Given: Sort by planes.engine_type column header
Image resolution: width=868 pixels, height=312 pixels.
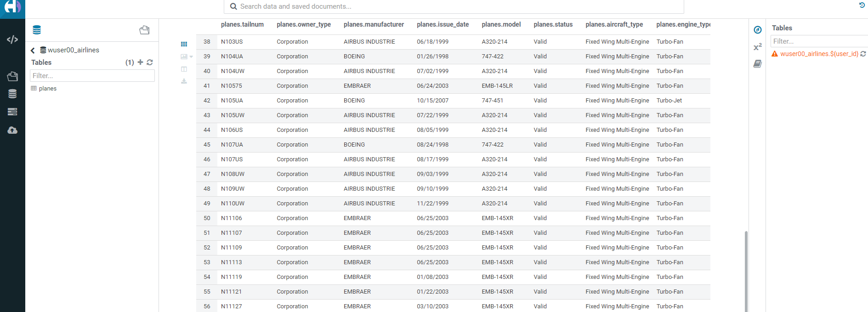Looking at the screenshot, I should coord(683,24).
